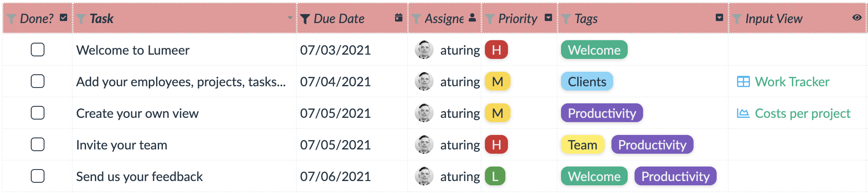Click the filter icon in Due Date header
This screenshot has width=868, height=193.
click(x=305, y=19)
